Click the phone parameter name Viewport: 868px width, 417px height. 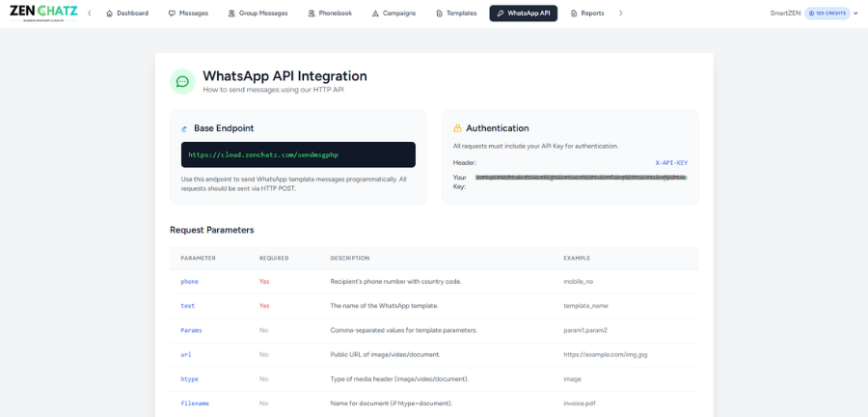[189, 281]
